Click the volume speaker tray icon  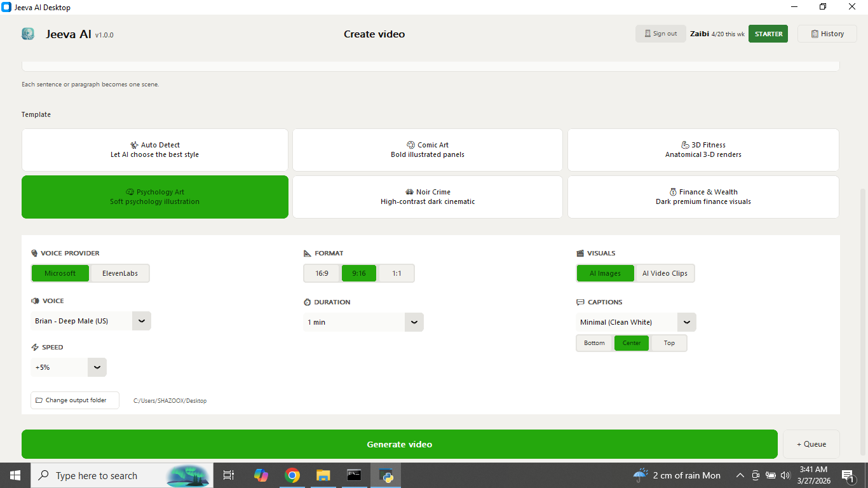785,475
